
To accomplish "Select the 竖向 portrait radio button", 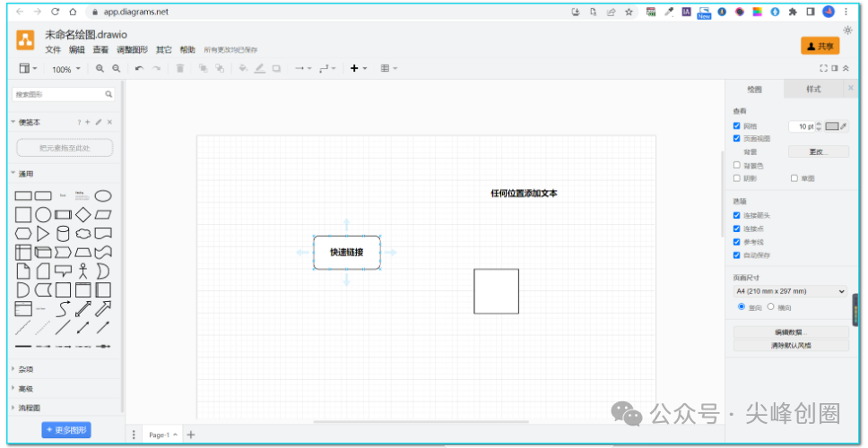I will 742,307.
